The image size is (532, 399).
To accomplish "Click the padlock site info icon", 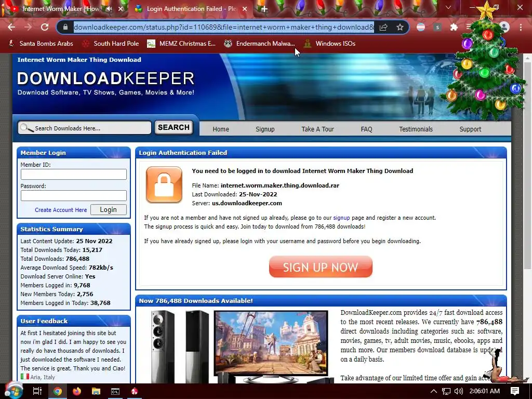I will click(x=65, y=27).
